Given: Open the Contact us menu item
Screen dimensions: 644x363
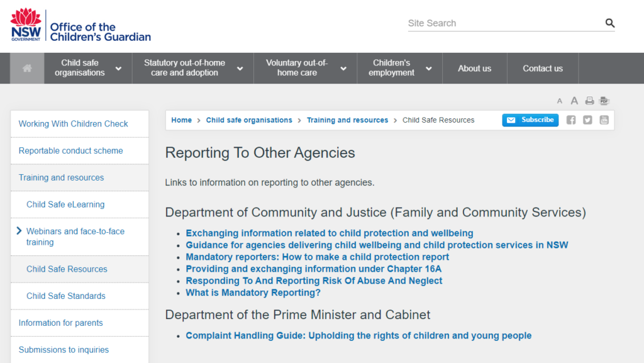Looking at the screenshot, I should click(542, 68).
